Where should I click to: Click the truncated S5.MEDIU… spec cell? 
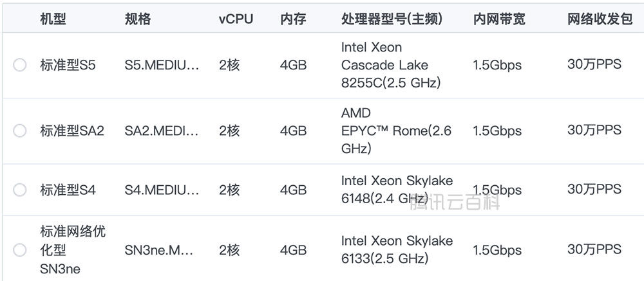(x=162, y=65)
